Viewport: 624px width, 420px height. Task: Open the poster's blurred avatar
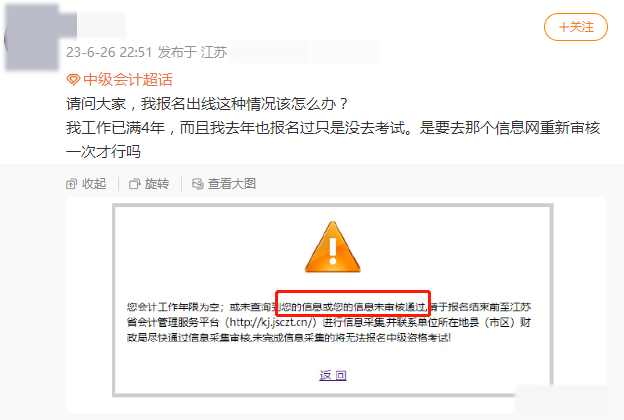32,38
